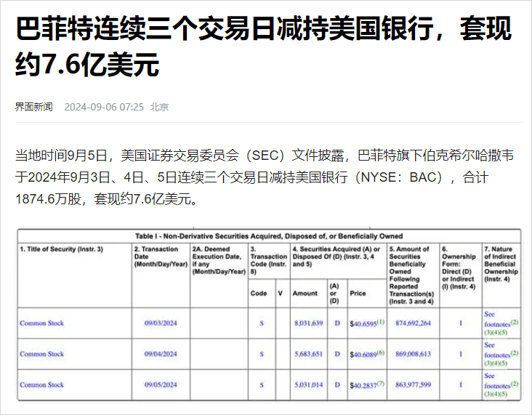This screenshot has width=532, height=415.
Task: Click the D disposed marker in the 09/04/2024 row
Action: (337, 354)
